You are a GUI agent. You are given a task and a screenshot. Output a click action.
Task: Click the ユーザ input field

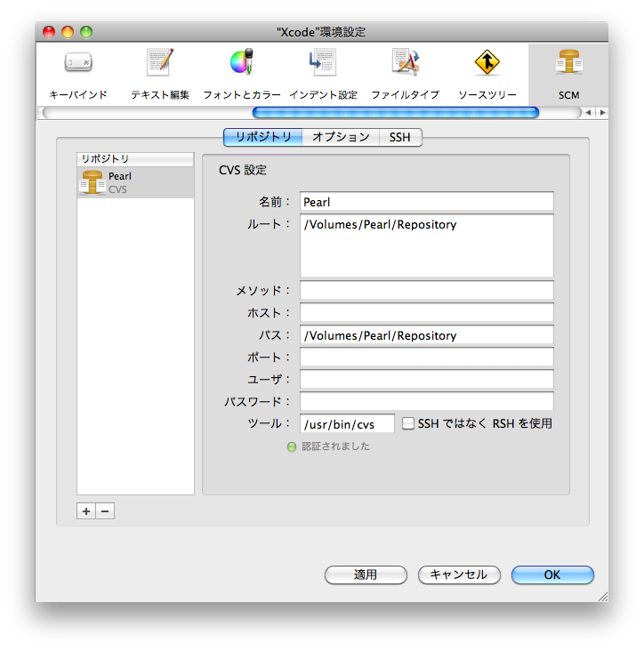(426, 380)
